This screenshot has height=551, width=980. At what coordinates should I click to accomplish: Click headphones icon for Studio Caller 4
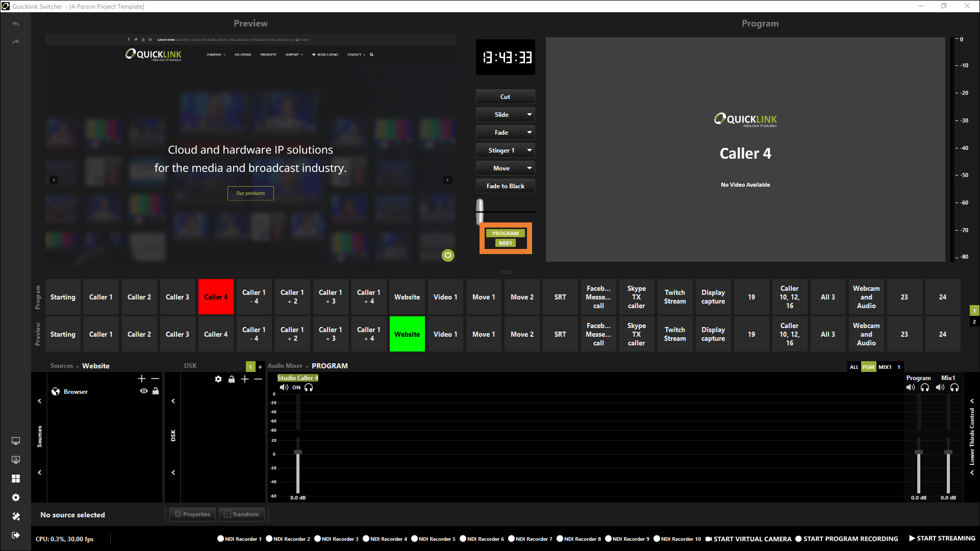click(x=309, y=388)
